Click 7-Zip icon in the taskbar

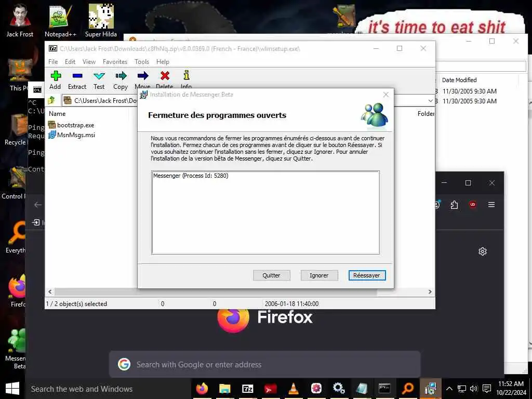248,389
